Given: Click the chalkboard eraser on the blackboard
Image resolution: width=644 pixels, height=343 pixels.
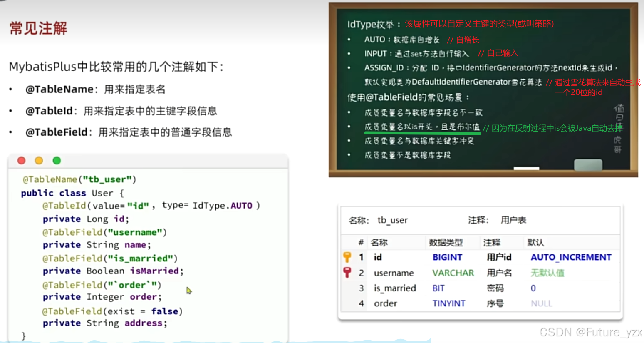Looking at the screenshot, I should click(588, 165).
